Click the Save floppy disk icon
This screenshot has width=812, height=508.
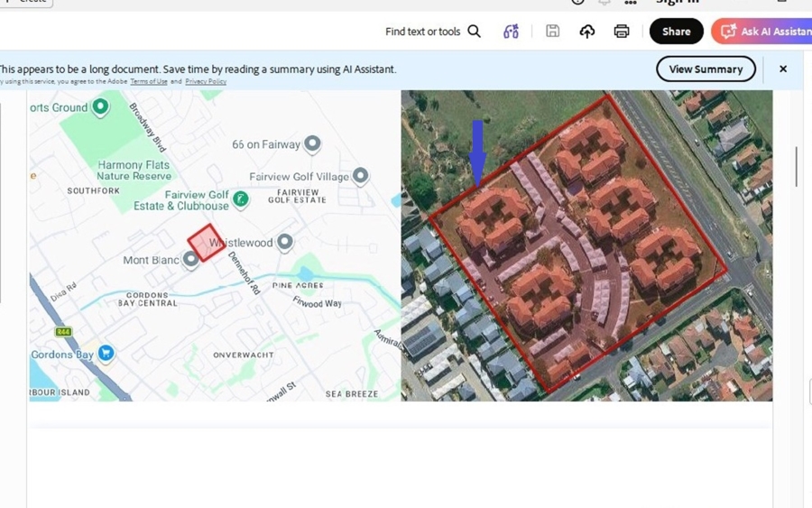[x=553, y=32]
